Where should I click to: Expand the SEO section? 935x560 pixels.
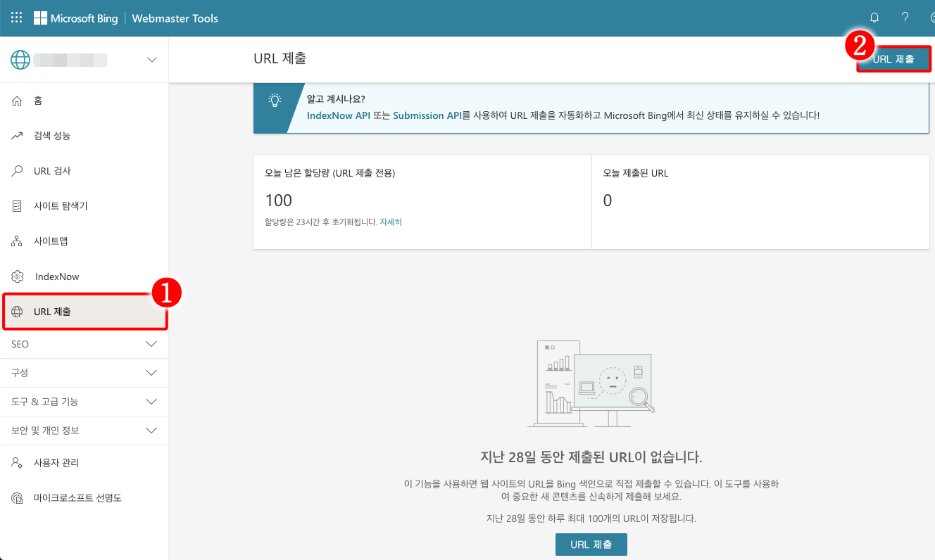[x=84, y=344]
